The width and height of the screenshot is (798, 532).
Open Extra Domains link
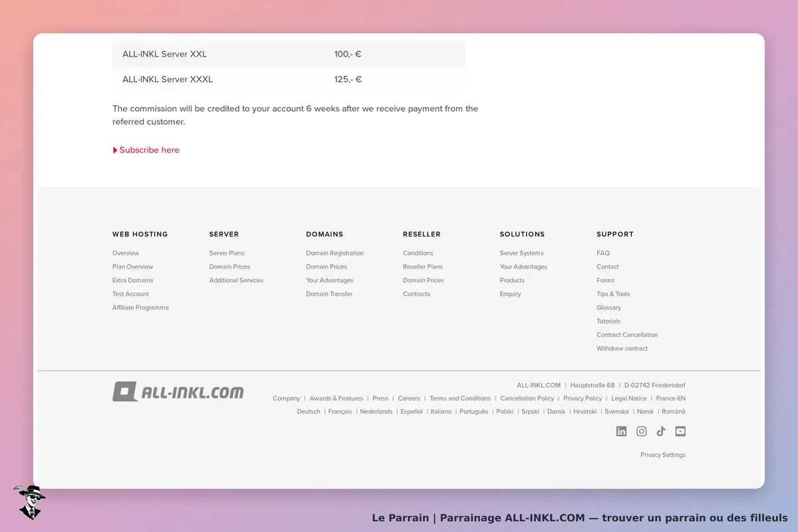pos(133,281)
